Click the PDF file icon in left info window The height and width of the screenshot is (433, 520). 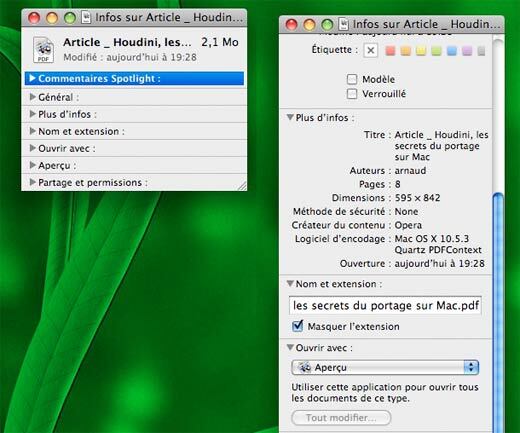tap(44, 50)
